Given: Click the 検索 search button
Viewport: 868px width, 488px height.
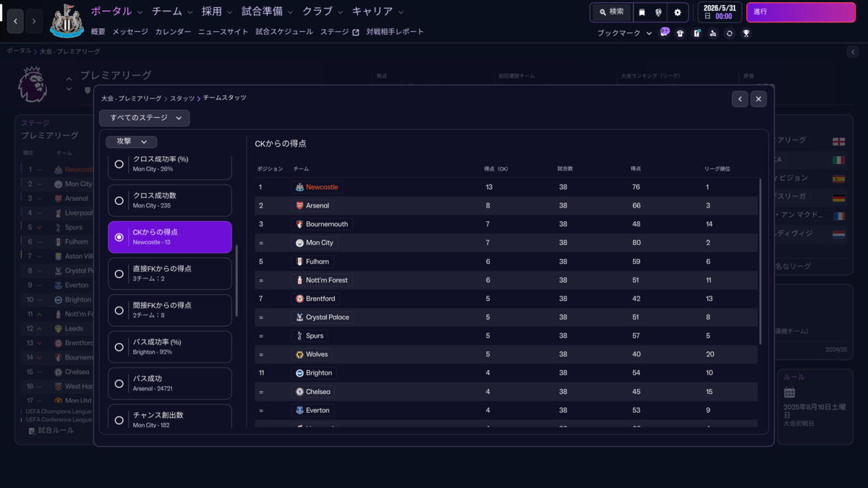Looking at the screenshot, I should 611,12.
